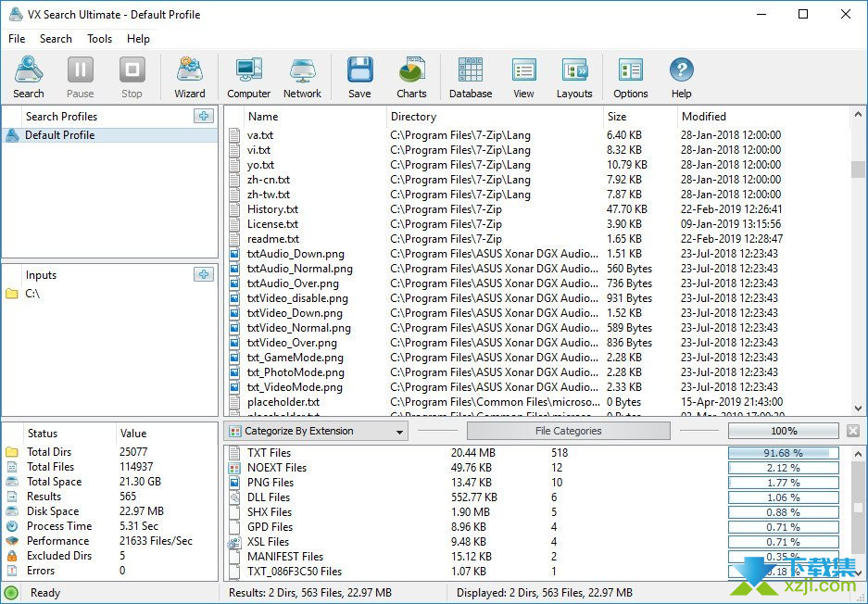Image resolution: width=868 pixels, height=604 pixels.
Task: Click the Process Time status row
Action: pyautogui.click(x=110, y=526)
